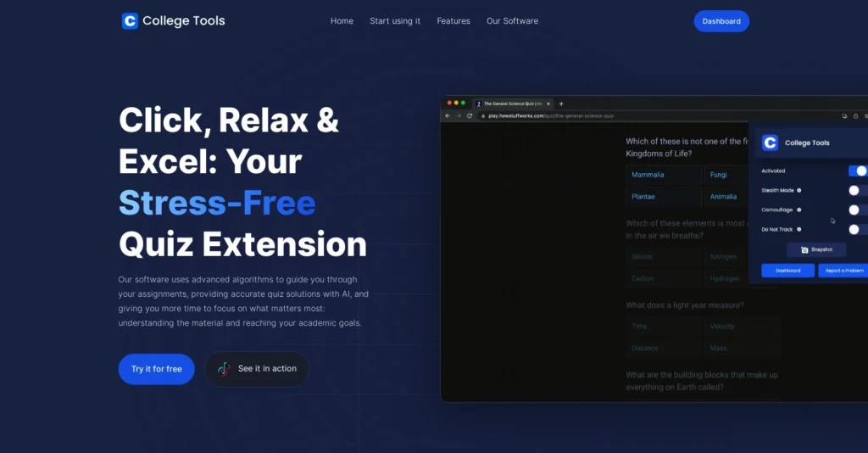Screen dimensions: 868x453
Task: Click the Snapshot camera icon in extension popup
Action: pos(804,250)
